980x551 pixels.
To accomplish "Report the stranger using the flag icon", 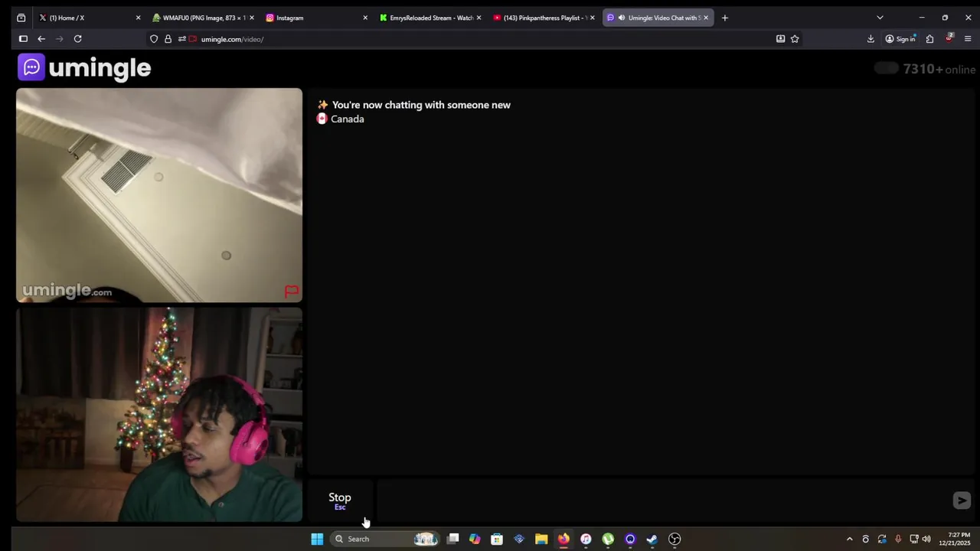I will tap(291, 291).
